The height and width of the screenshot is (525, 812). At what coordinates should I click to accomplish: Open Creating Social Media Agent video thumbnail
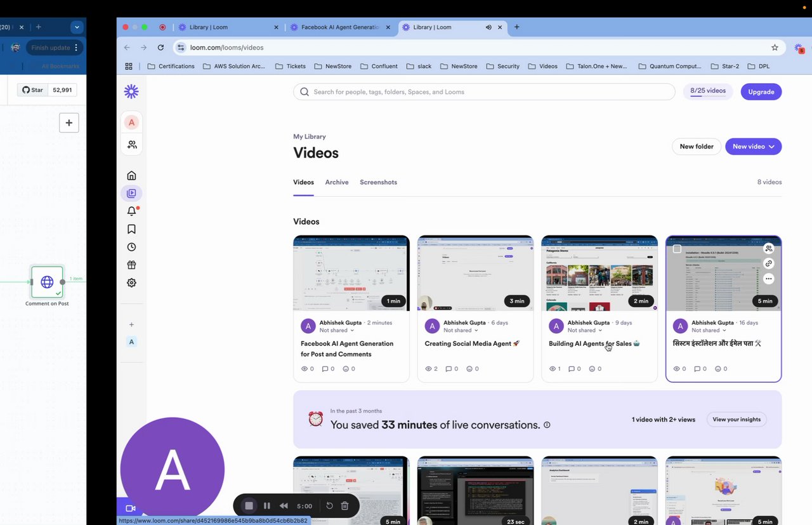[x=475, y=273]
